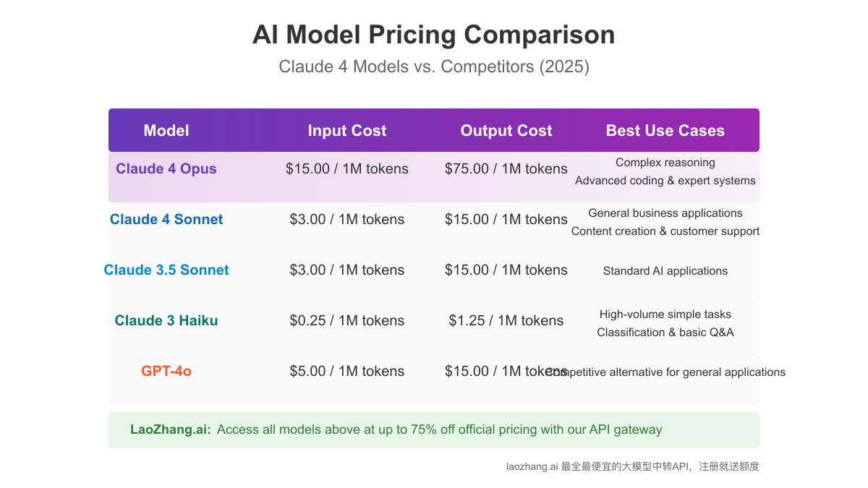Select the Claude 3.5 Sonnet model name

[166, 270]
